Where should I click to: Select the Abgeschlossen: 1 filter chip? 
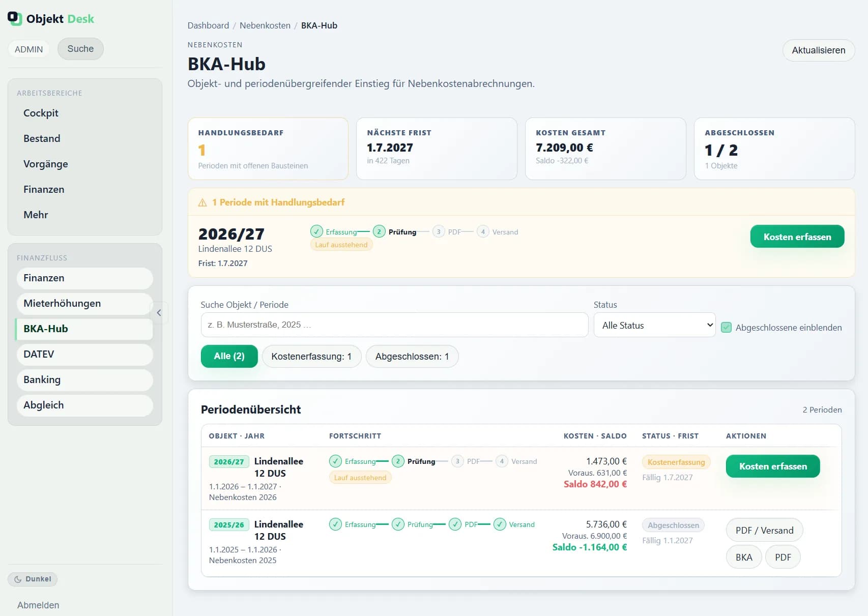(412, 357)
